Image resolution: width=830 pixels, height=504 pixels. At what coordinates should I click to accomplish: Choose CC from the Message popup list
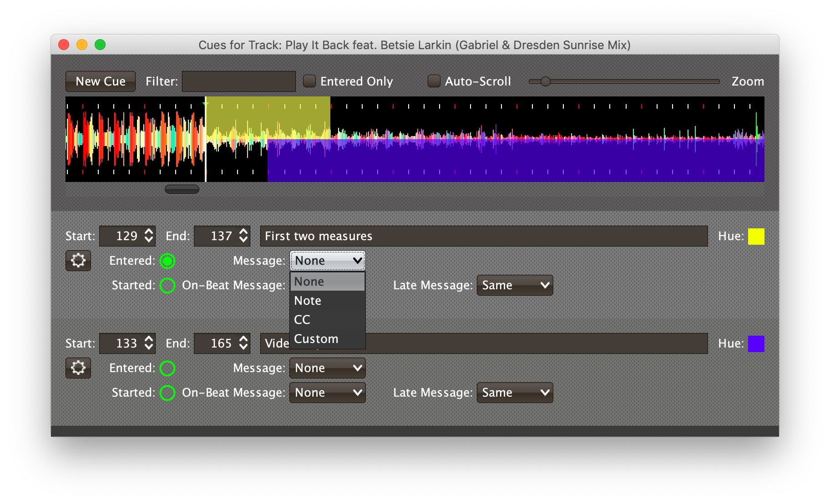(x=328, y=320)
